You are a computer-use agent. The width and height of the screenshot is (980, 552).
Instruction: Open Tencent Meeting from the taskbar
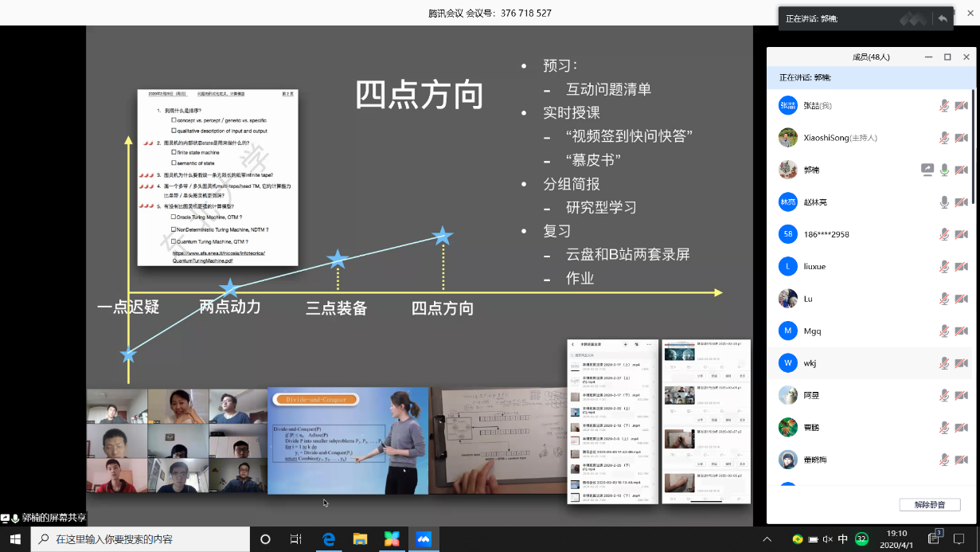tap(424, 539)
